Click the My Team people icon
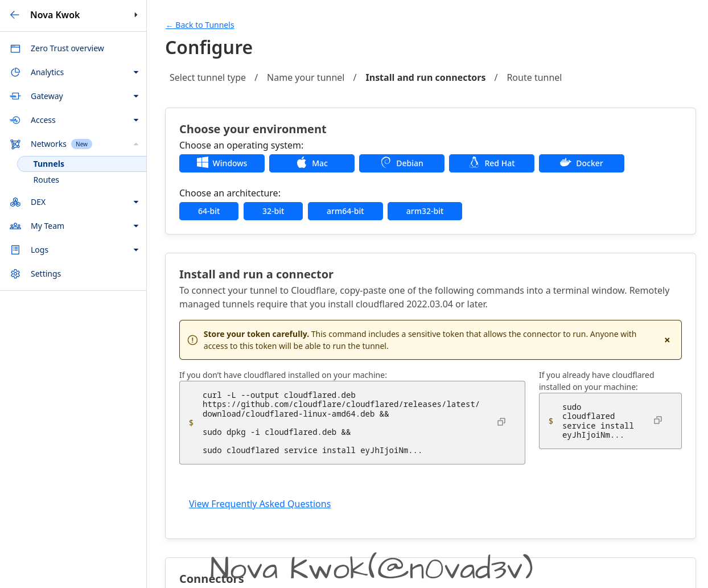Image resolution: width=708 pixels, height=588 pixels. [15, 226]
